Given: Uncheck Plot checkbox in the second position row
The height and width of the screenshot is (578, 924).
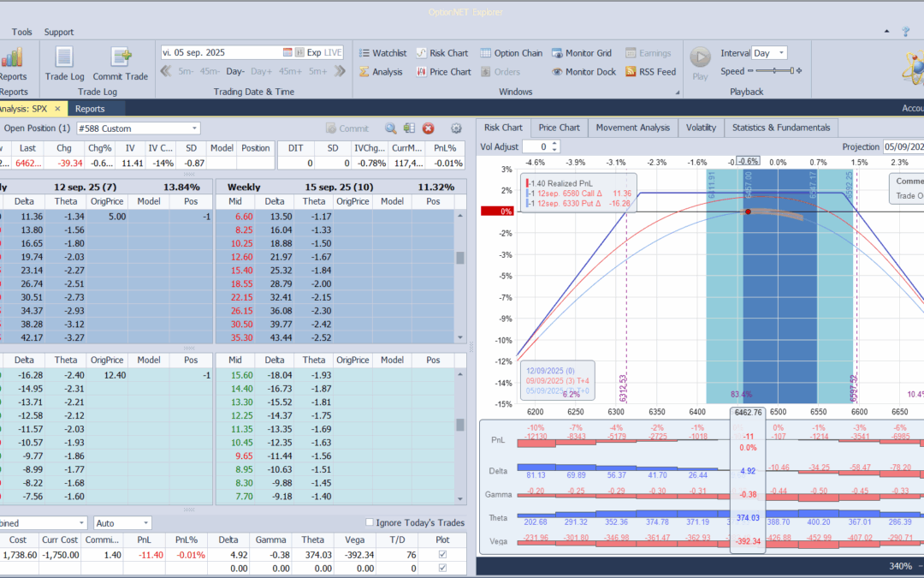Looking at the screenshot, I should point(441,568).
